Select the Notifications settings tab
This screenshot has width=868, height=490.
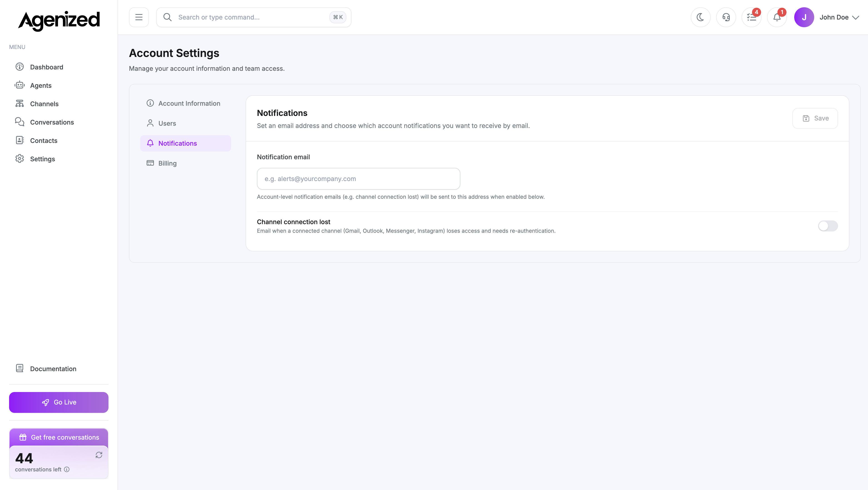[186, 143]
